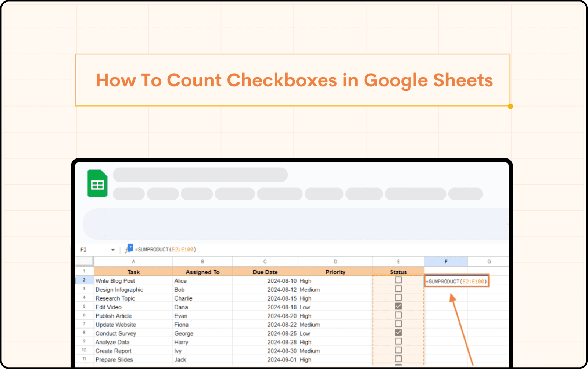Click the Harry cell

click(202, 342)
